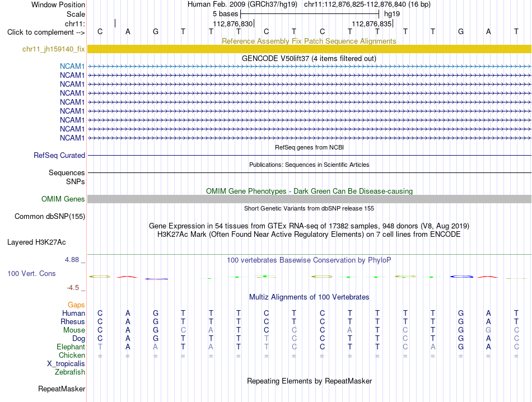Click the RepeatMasker track label
The height and width of the screenshot is (402, 532).
pos(62,389)
